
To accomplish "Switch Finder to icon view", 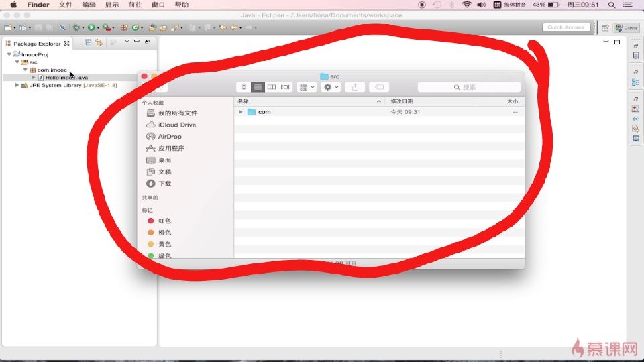I will [x=244, y=87].
